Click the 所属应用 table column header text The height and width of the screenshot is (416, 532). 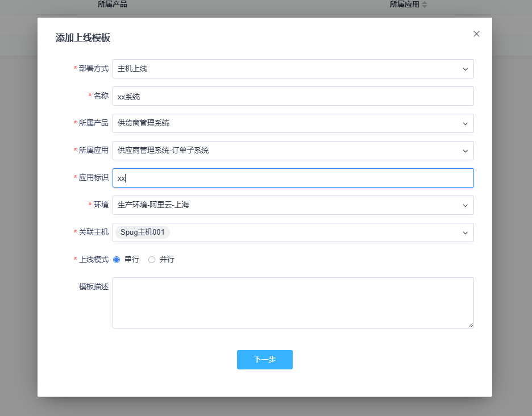pos(404,5)
